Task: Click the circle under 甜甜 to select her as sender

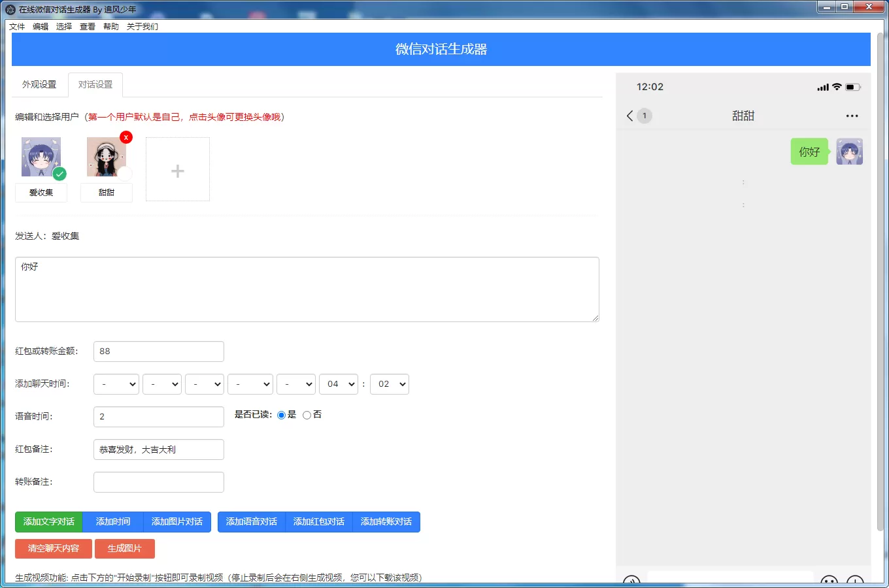Action: click(x=125, y=174)
